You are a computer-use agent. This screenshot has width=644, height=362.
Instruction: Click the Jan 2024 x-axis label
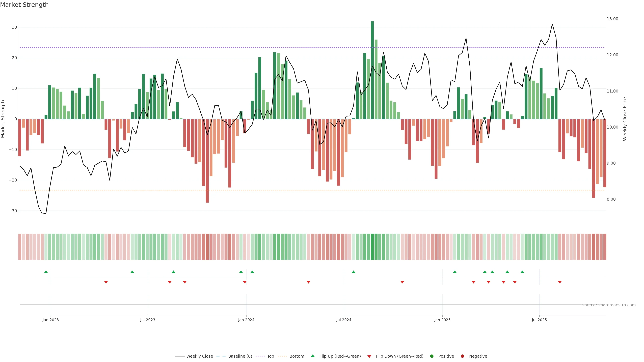pos(246,320)
